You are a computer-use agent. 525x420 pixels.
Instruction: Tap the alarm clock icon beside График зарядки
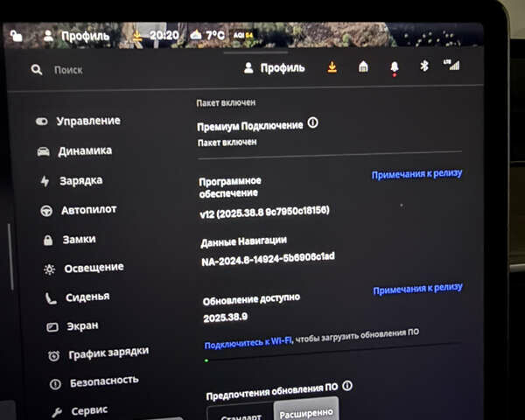pos(53,356)
